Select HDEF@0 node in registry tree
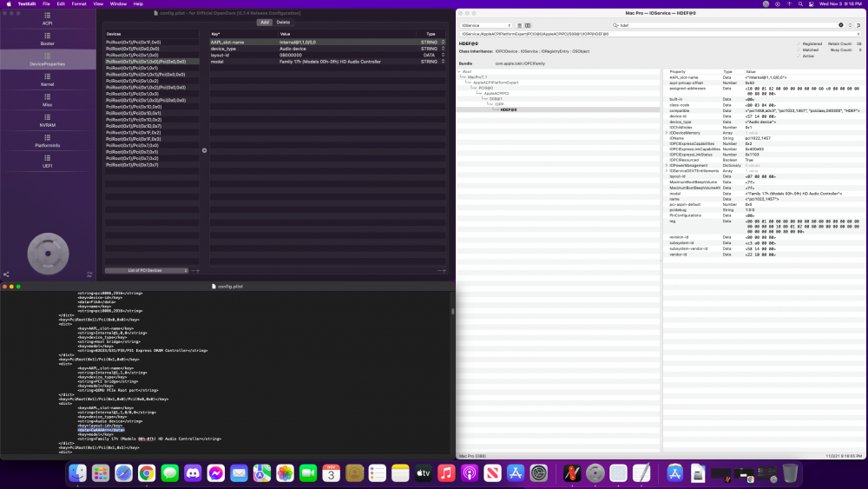The height and width of the screenshot is (489, 868). [x=508, y=109]
